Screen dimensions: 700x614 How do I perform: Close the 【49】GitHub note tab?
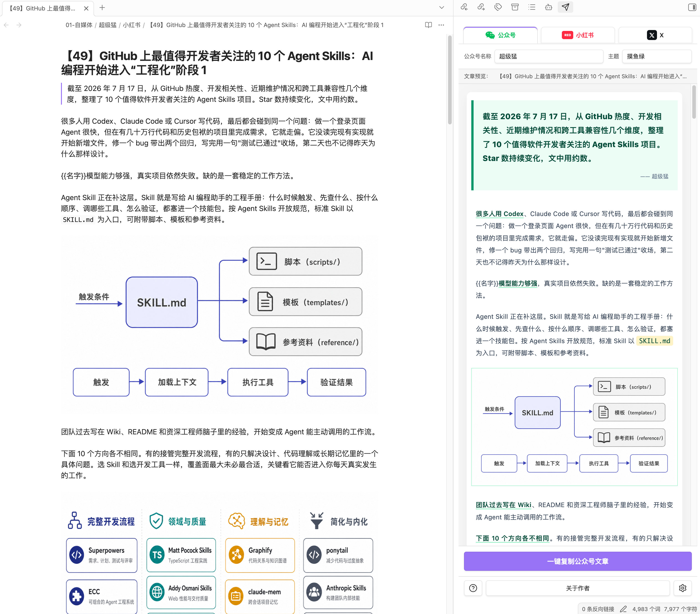86,8
